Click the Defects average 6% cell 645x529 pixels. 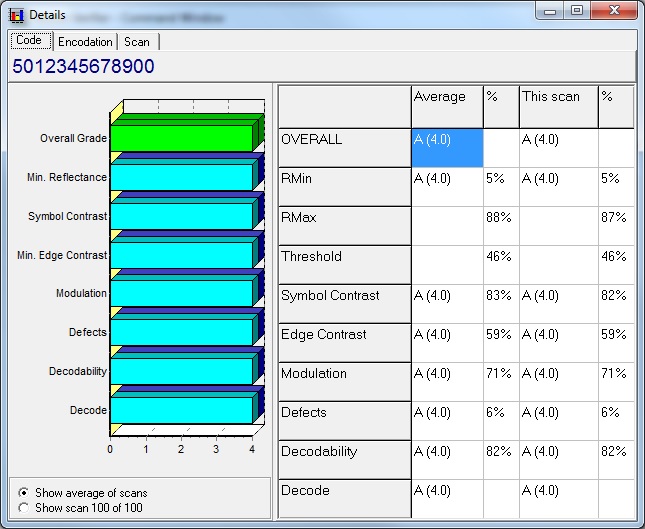(501, 421)
